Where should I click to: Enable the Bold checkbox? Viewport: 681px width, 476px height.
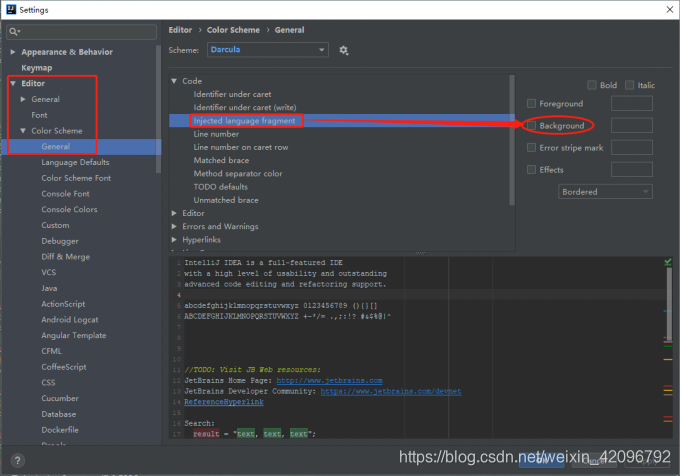pyautogui.click(x=592, y=85)
